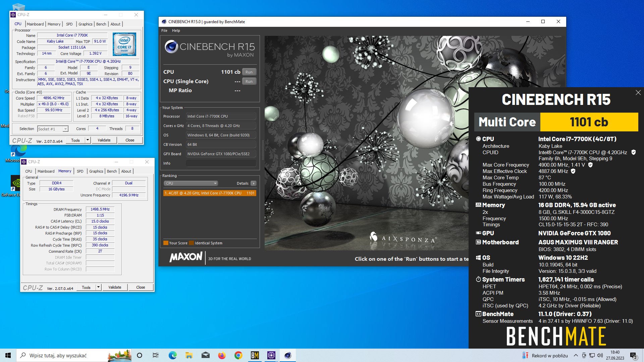Click verified shield beside Max Core Frequency value
This screenshot has width=644, height=362.
[590, 165]
